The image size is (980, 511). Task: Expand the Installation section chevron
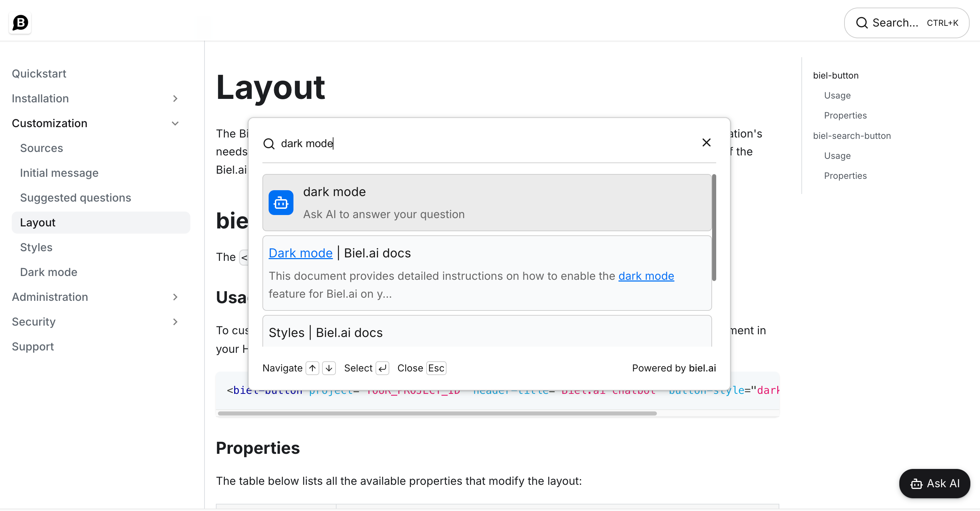tap(175, 99)
